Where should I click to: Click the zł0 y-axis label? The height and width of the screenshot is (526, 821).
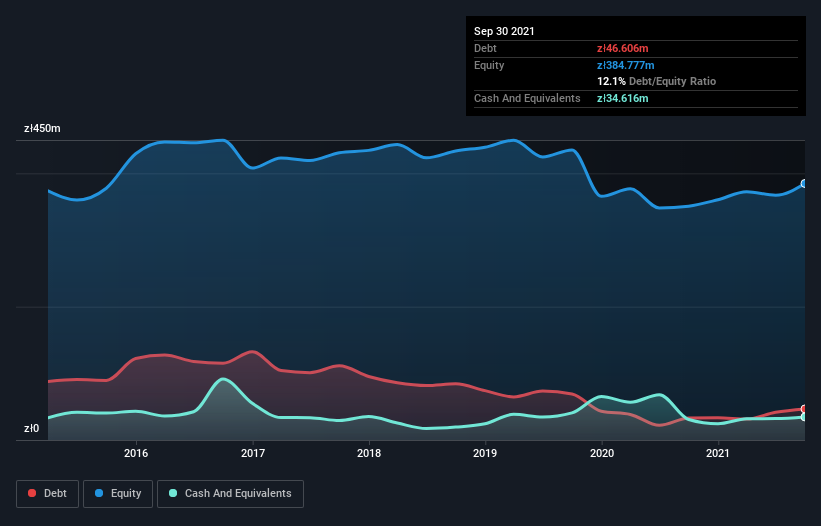(x=31, y=429)
